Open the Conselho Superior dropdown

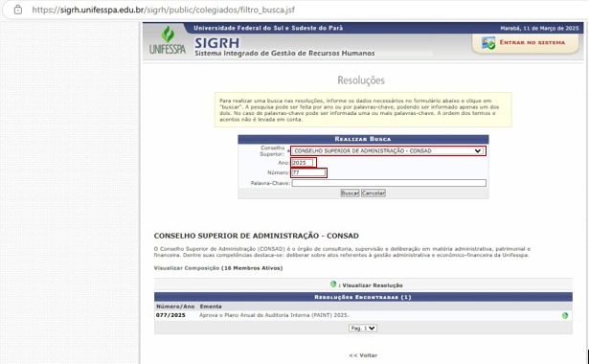388,151
